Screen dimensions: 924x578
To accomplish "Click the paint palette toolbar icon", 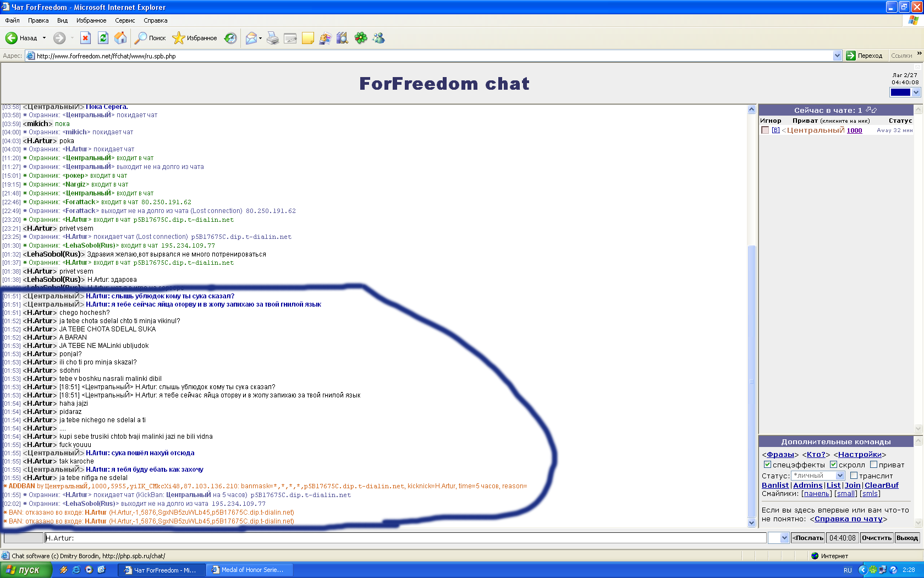I will 326,38.
